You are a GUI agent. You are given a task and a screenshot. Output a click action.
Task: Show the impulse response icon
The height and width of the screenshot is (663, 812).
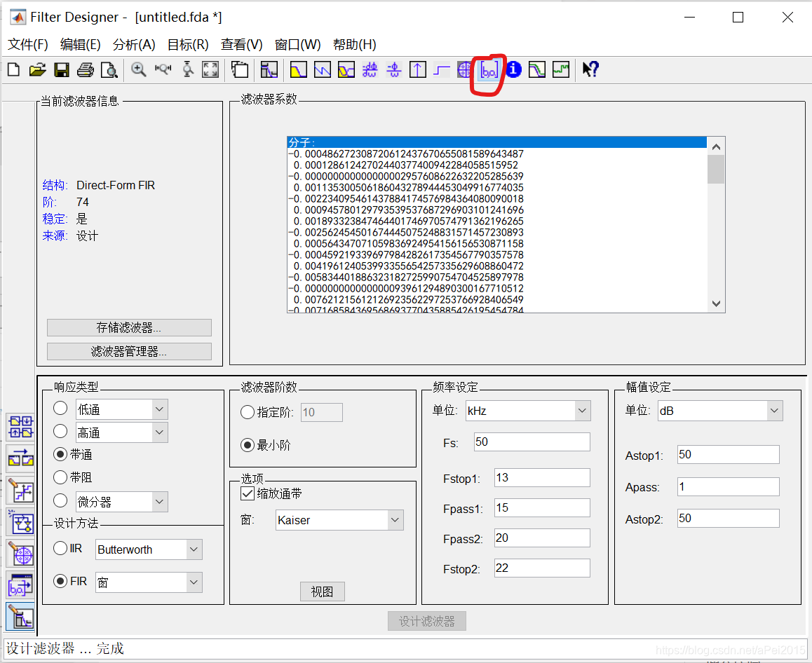pyautogui.click(x=417, y=69)
